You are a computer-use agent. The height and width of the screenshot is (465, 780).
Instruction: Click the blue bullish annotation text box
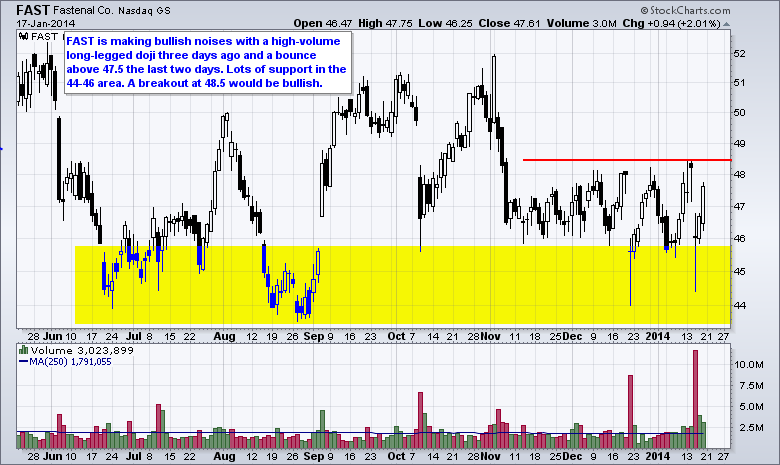(x=208, y=63)
